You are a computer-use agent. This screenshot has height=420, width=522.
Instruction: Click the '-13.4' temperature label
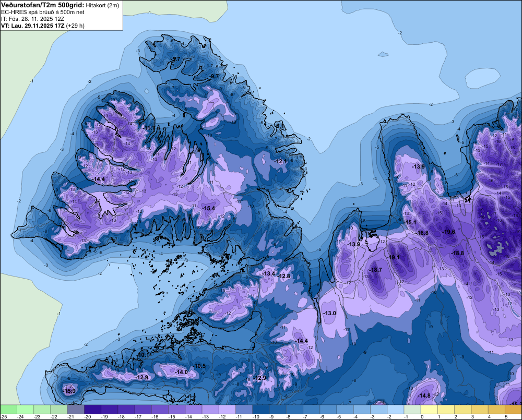coord(269,273)
